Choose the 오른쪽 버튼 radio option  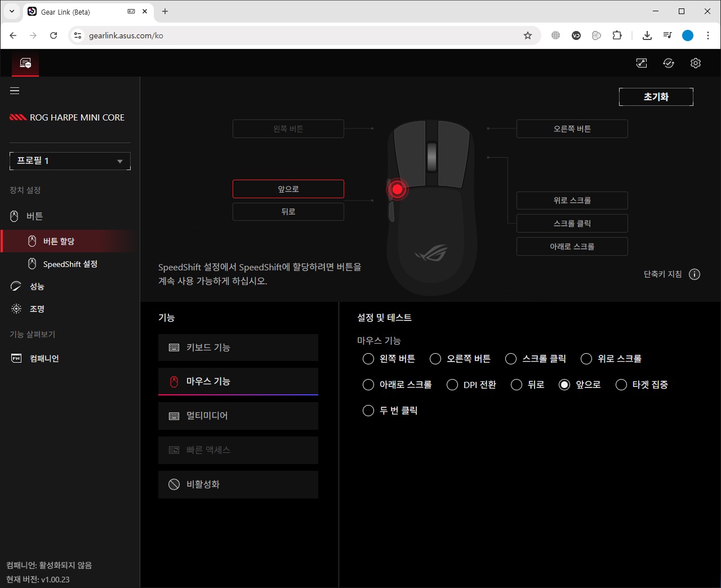click(x=435, y=359)
